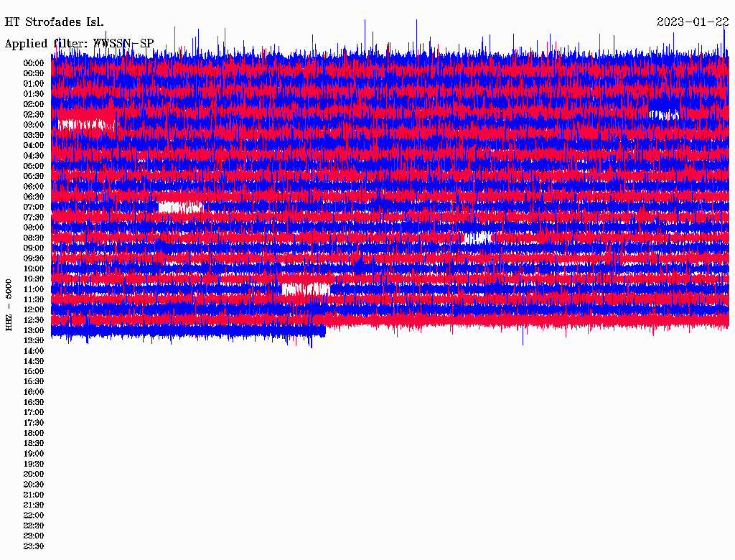The image size is (735, 560).
Task: Click the white gap in the 07:00 trace
Action: (x=180, y=207)
